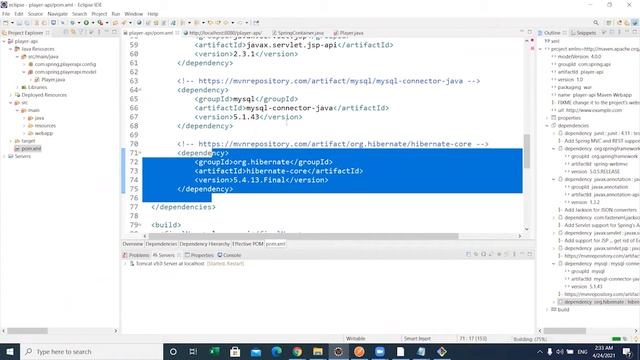Switch to the SpringContainer.java editor tab

point(298,33)
